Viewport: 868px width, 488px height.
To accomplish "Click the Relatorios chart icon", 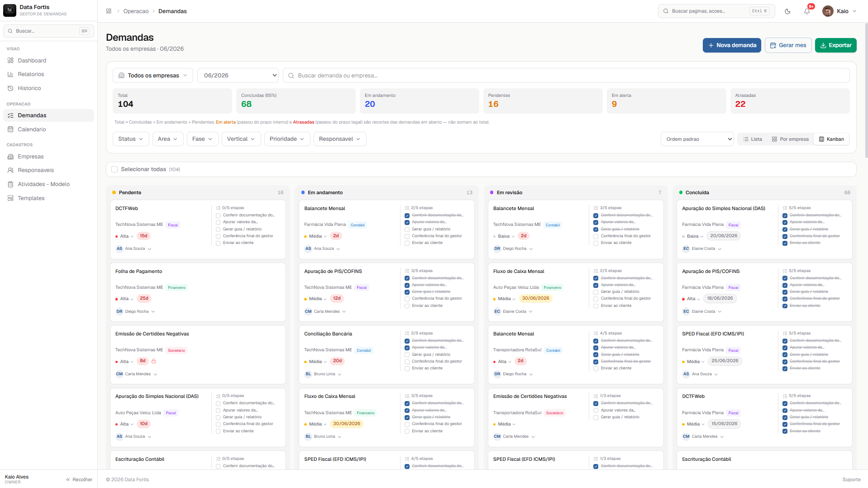I will point(10,74).
